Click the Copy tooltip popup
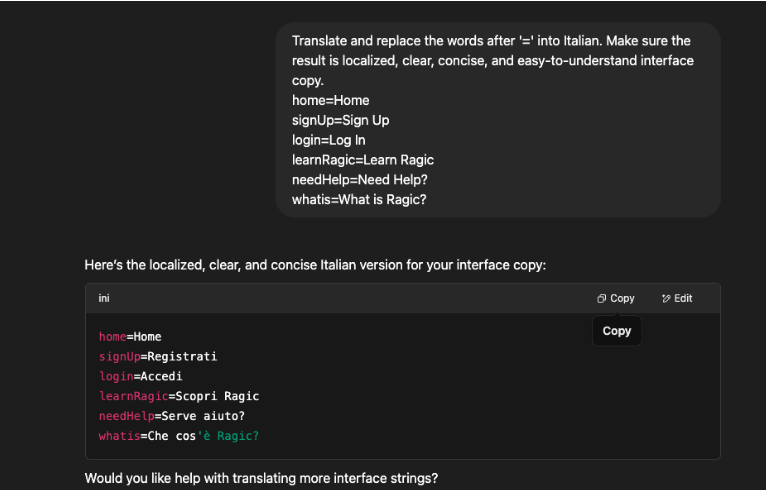This screenshot has width=766, height=490. coord(617,331)
